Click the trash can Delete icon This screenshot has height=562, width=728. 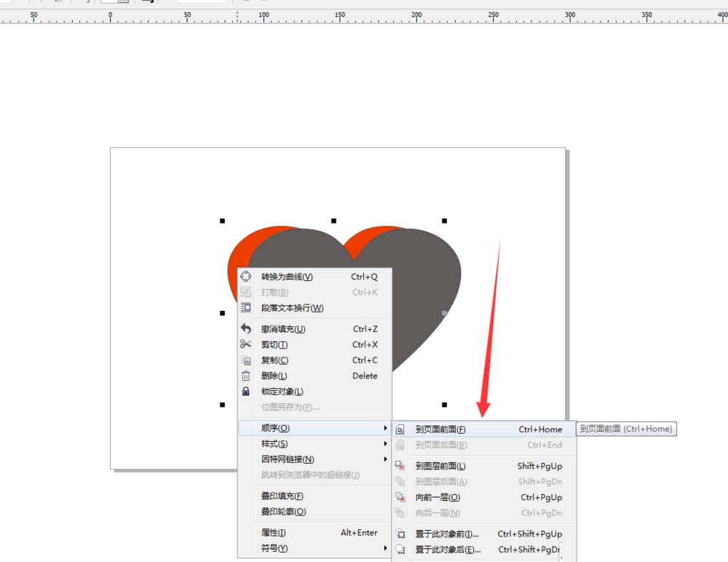[248, 376]
